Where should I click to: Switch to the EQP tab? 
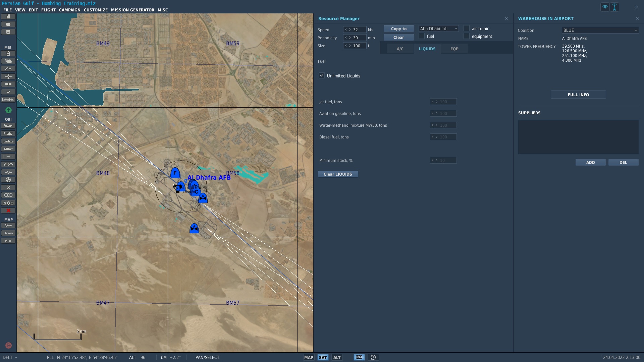pyautogui.click(x=454, y=49)
